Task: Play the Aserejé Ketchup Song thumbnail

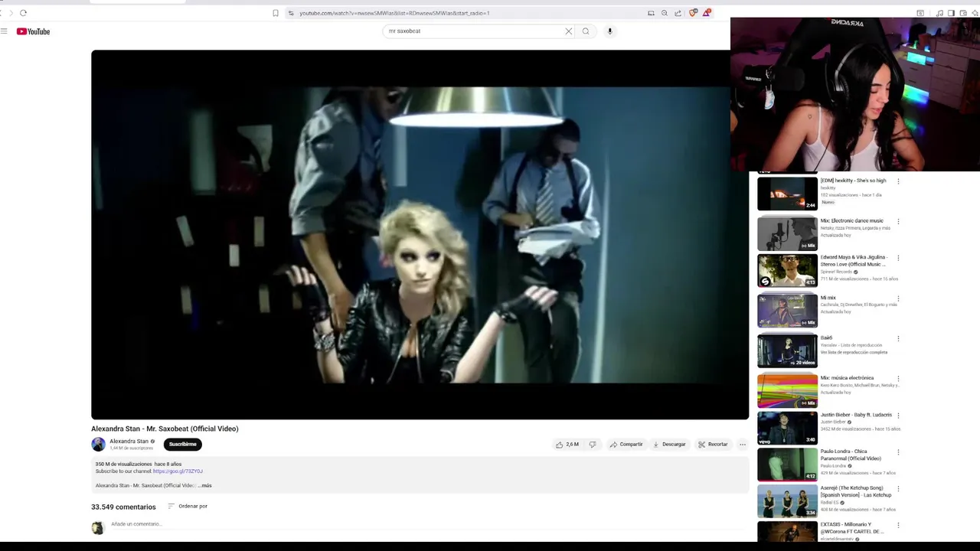Action: pyautogui.click(x=787, y=501)
